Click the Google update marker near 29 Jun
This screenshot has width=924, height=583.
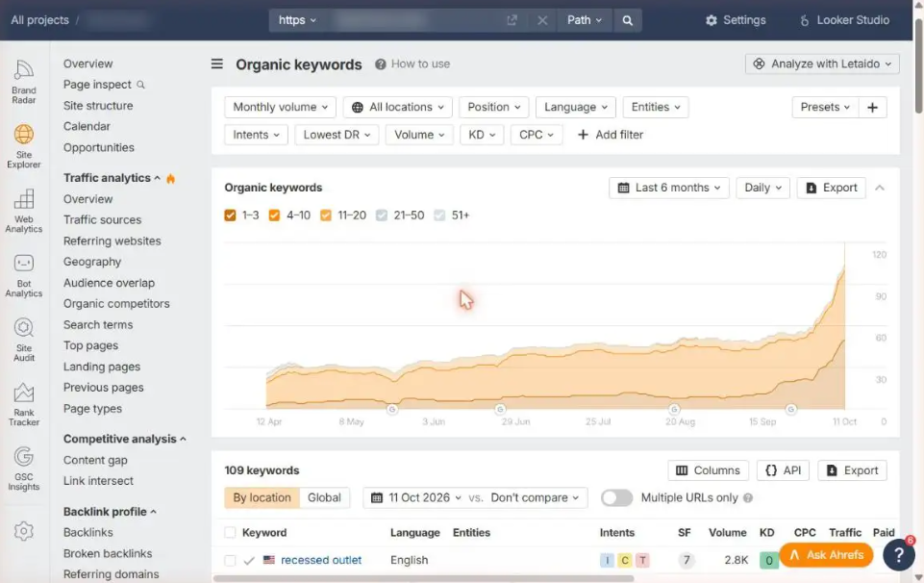tap(500, 409)
